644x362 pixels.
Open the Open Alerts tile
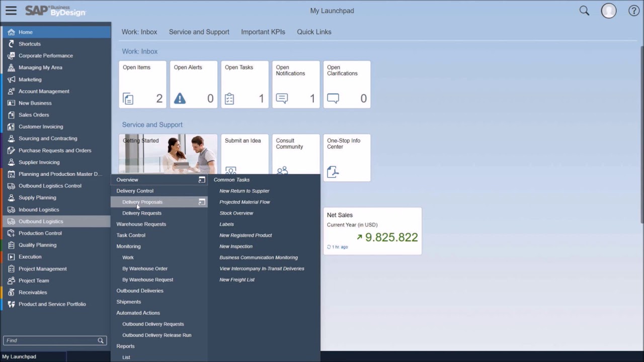[194, 84]
